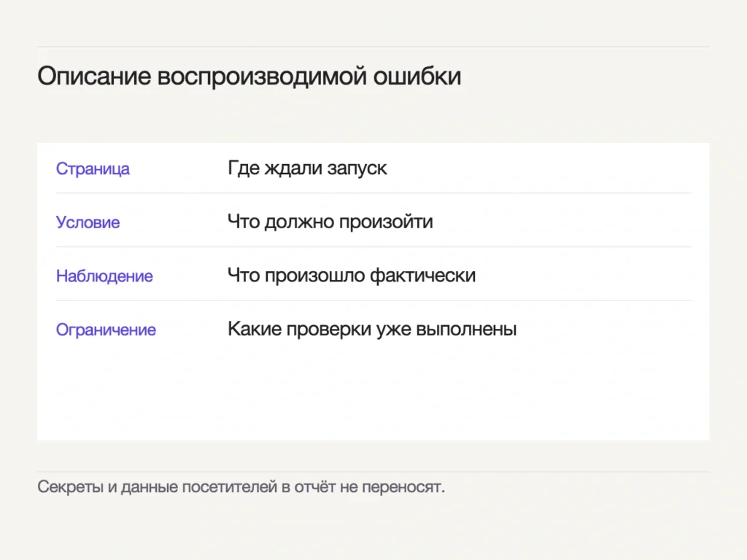This screenshot has height=560, width=747.
Task: Select the "Ограничение" label
Action: [106, 330]
